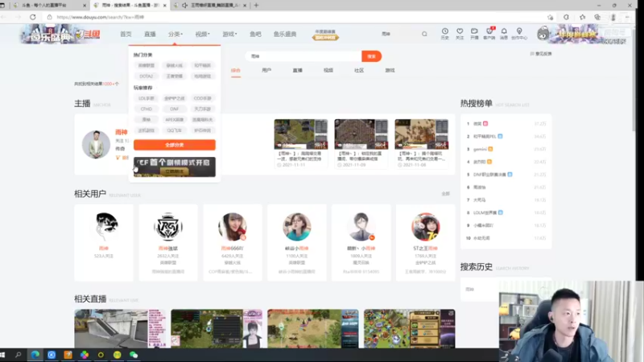This screenshot has width=644, height=362.
Task: Open the 创作中心 creator center icon
Action: coord(519,34)
